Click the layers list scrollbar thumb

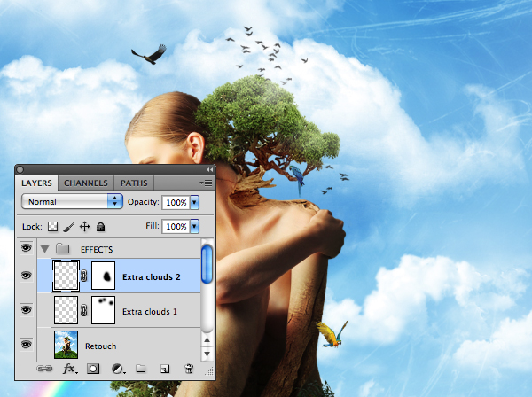click(207, 263)
